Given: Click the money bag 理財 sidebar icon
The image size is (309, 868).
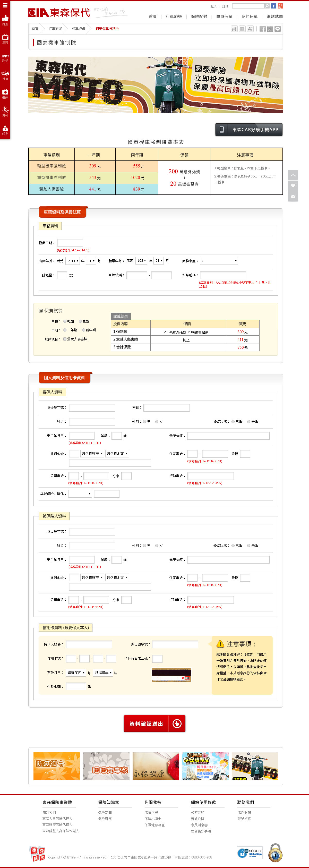Looking at the screenshot, I should tap(5, 130).
